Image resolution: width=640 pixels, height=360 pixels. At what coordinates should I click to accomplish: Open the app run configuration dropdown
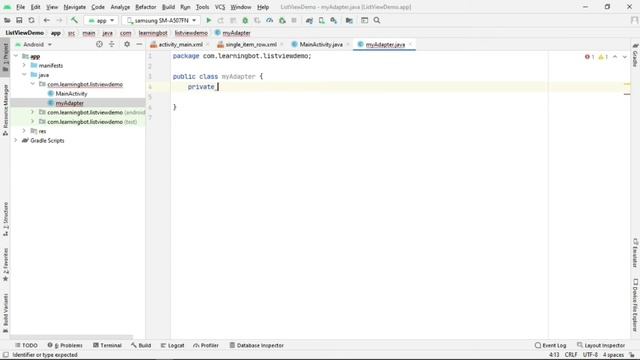tap(101, 20)
